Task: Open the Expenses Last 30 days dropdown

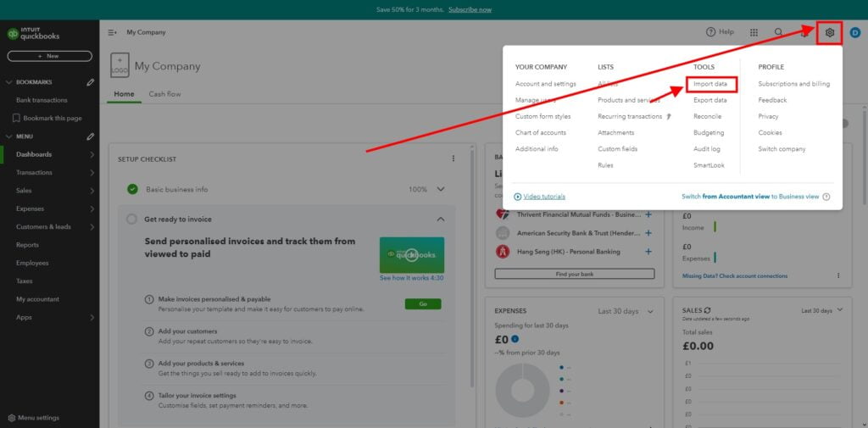Action: pos(626,311)
